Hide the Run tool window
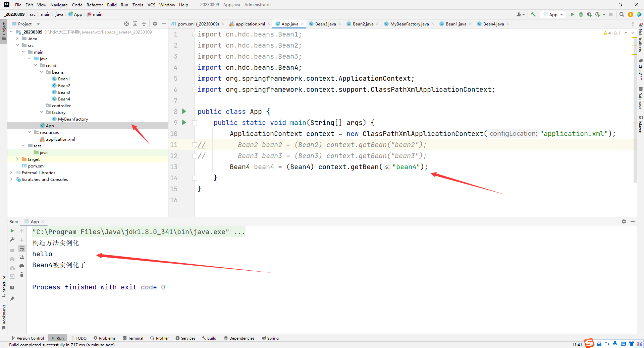The width and height of the screenshot is (644, 348). 633,221
